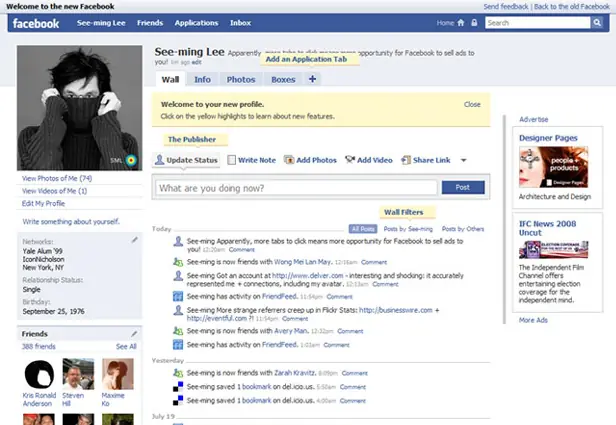Edit Networks info with pencil icon
The width and height of the screenshot is (616, 425).
pos(134,240)
